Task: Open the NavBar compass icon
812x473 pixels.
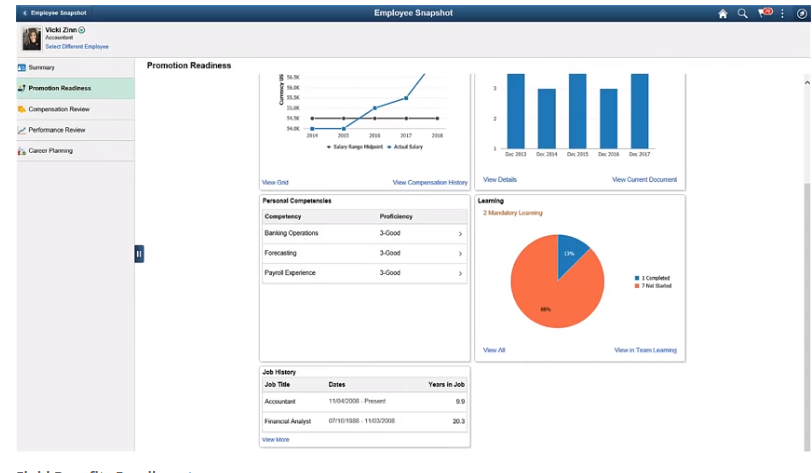Action: (x=800, y=13)
